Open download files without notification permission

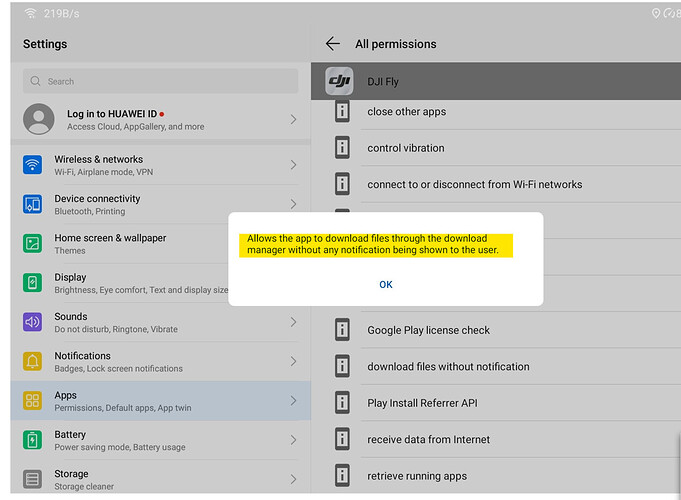pyautogui.click(x=496, y=367)
